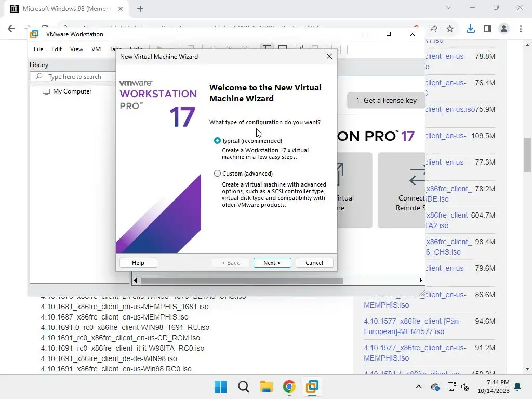Click the Connect to Remote Server tile
Viewport: 532px width, 399px height.
click(402, 190)
